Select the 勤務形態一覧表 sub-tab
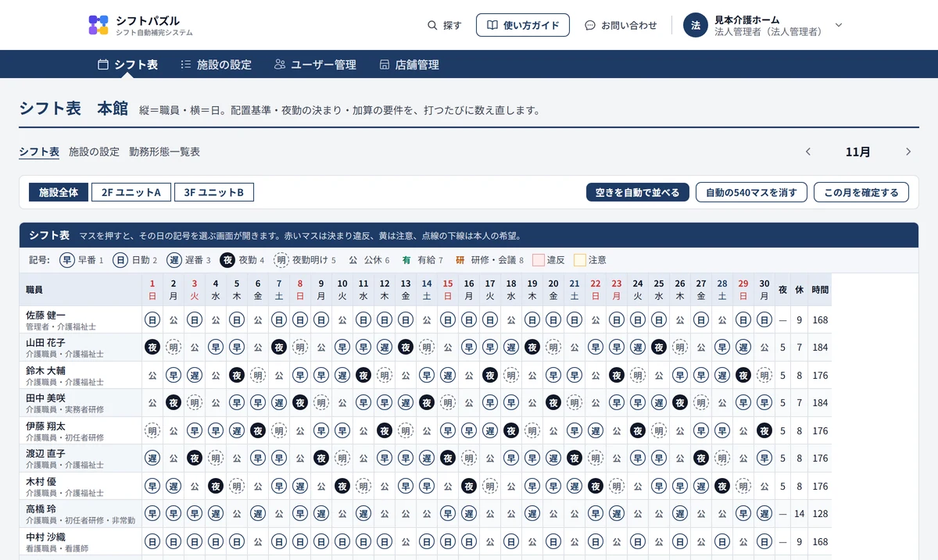 point(164,152)
